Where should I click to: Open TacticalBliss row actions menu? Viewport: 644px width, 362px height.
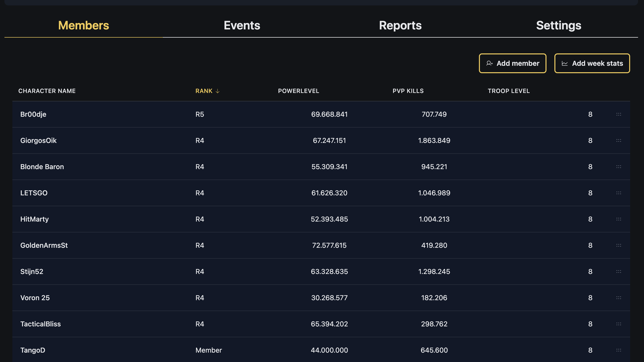[619, 324]
